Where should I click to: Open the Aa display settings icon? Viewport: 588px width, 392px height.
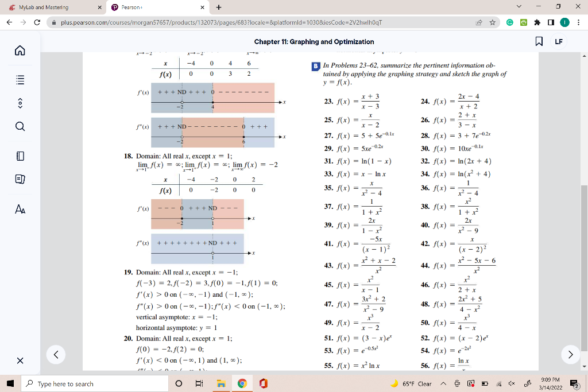[x=20, y=209]
